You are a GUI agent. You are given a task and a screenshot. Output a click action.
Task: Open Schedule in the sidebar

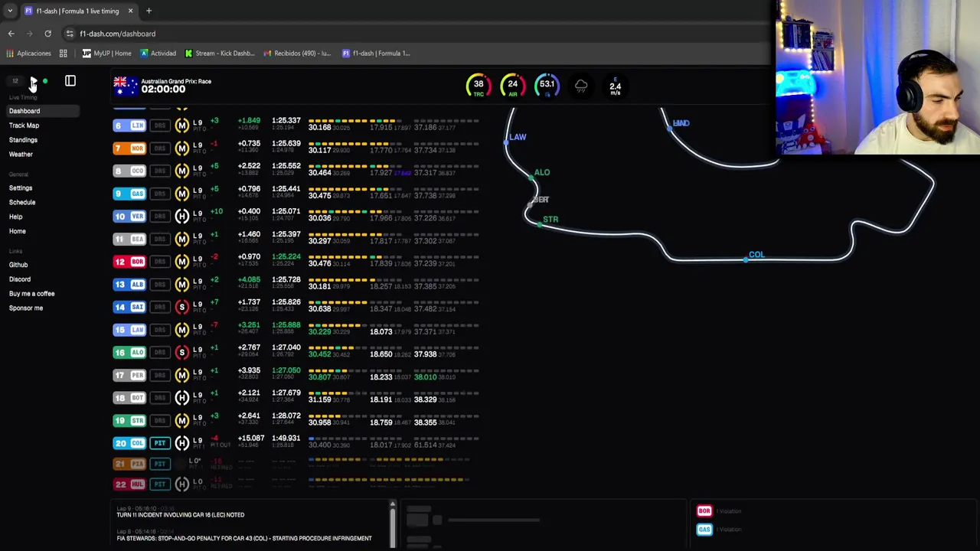22,203
